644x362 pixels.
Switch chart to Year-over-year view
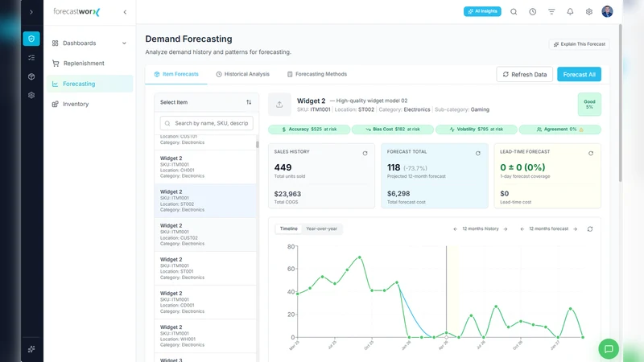pos(321,228)
